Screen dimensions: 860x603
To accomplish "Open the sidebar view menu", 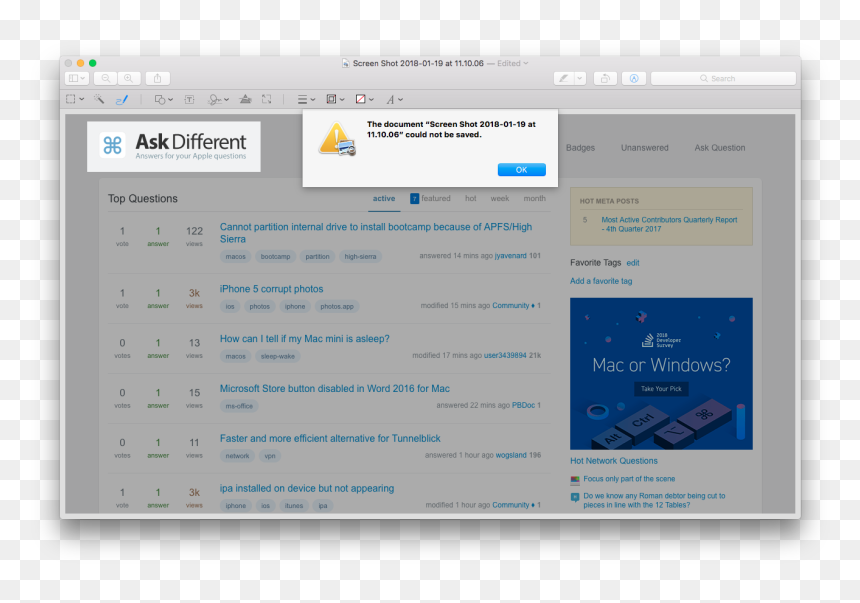I will [x=76, y=78].
